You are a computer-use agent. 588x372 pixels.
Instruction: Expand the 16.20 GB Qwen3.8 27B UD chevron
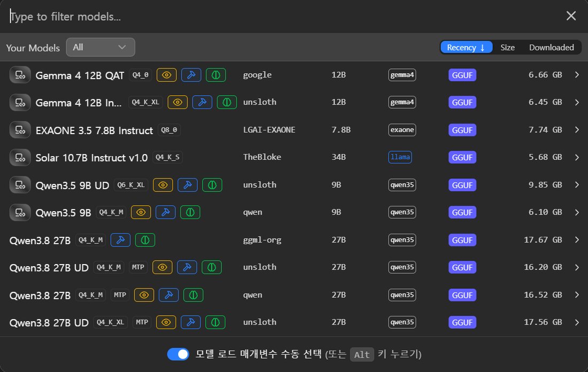coord(577,267)
